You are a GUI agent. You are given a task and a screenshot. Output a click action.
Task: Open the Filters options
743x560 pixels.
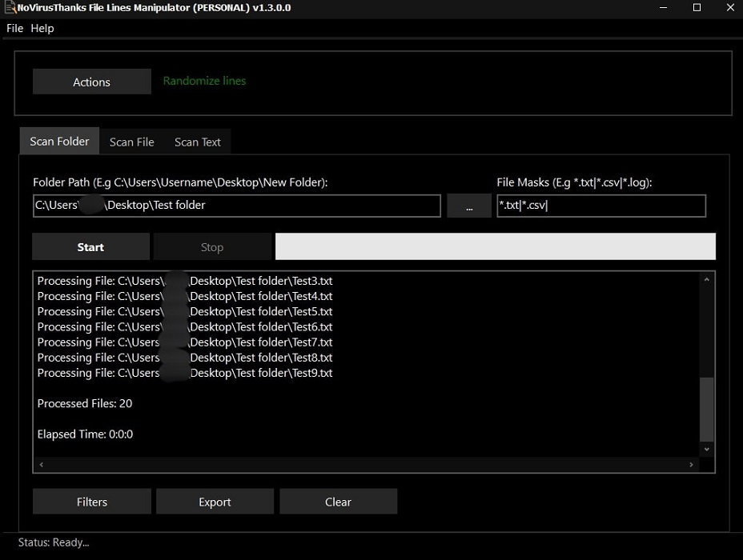click(x=91, y=502)
